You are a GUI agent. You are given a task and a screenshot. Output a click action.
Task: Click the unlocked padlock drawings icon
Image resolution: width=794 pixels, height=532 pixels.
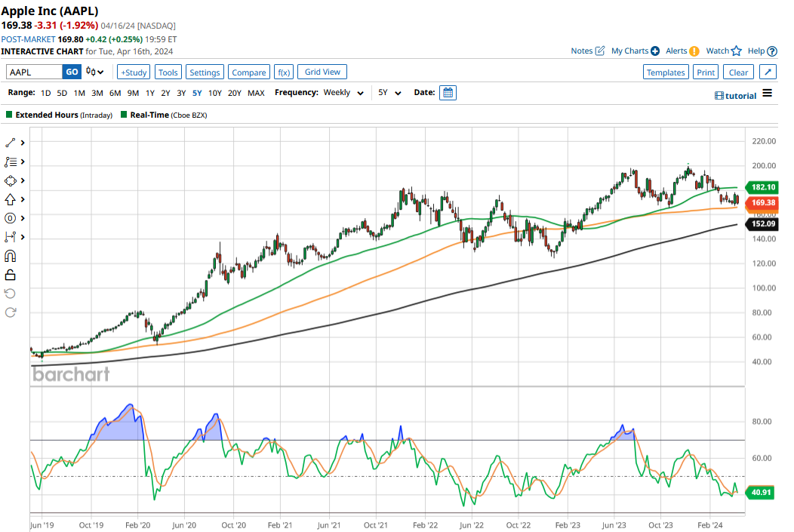(11, 275)
